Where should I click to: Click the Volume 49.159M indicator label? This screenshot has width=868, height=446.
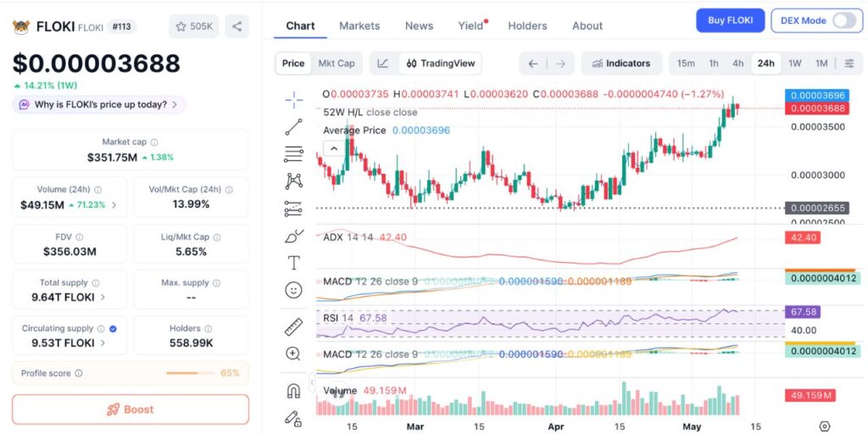(x=364, y=391)
